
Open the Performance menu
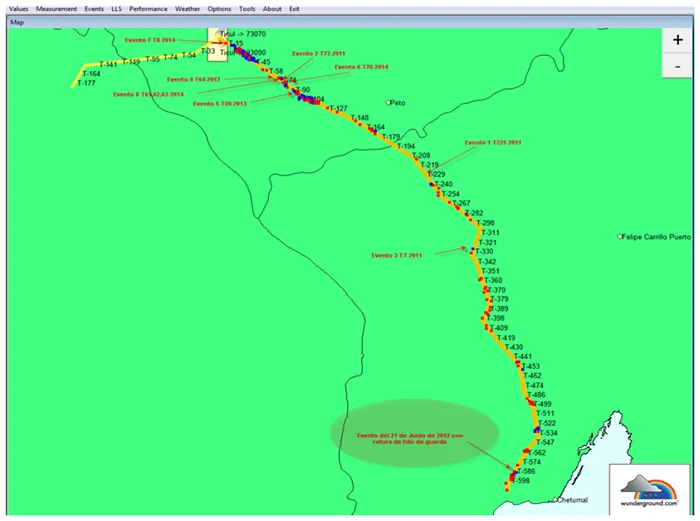[148, 8]
